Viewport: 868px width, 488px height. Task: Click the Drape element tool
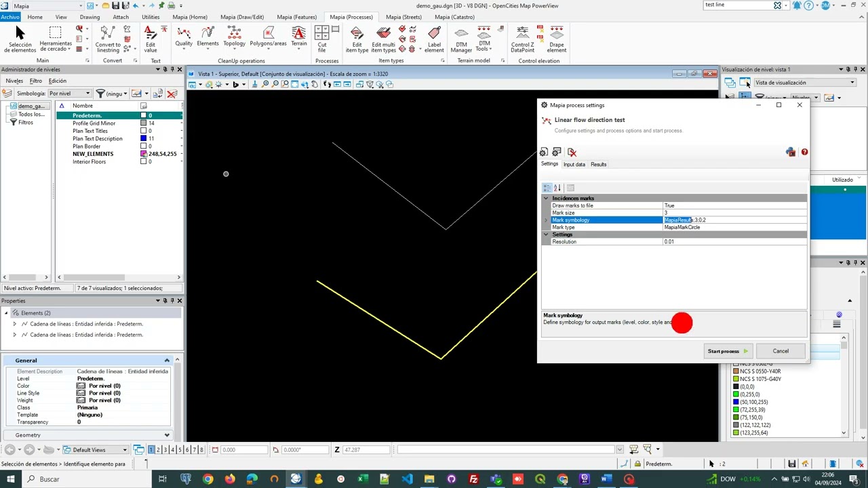point(557,39)
